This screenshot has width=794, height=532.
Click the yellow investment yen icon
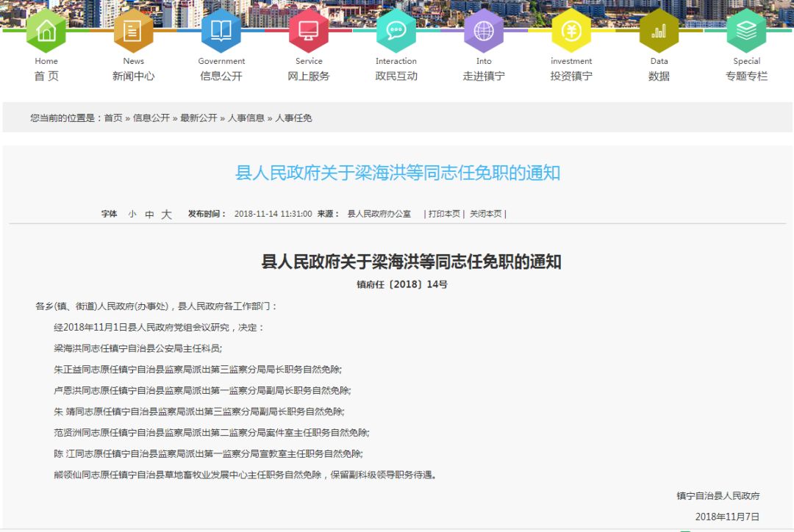pyautogui.click(x=571, y=31)
